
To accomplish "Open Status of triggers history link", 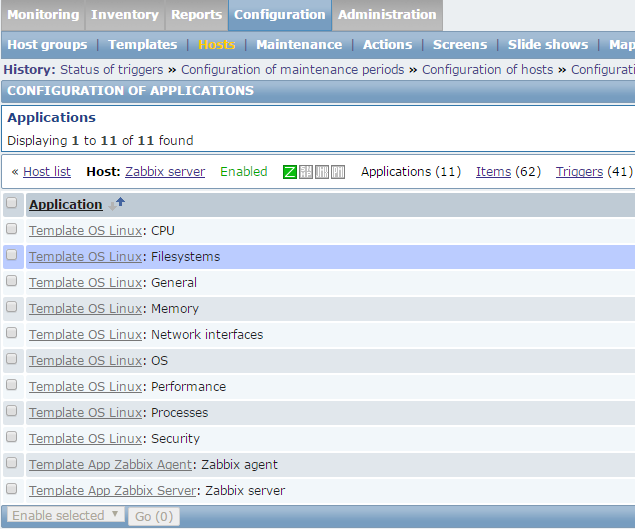I will (x=112, y=70).
